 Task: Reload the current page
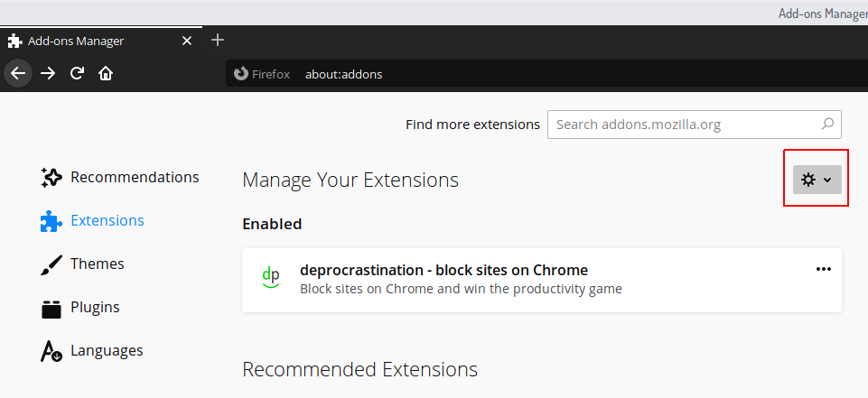pos(78,74)
